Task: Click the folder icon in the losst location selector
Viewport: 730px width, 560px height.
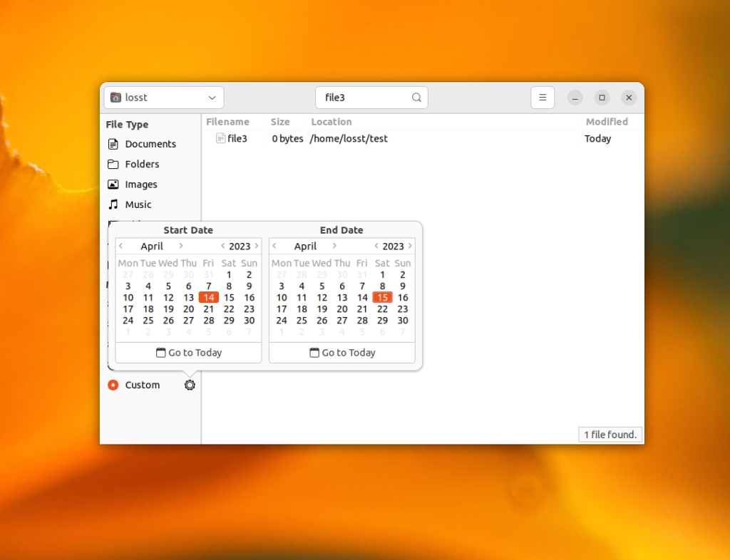Action: 115,97
